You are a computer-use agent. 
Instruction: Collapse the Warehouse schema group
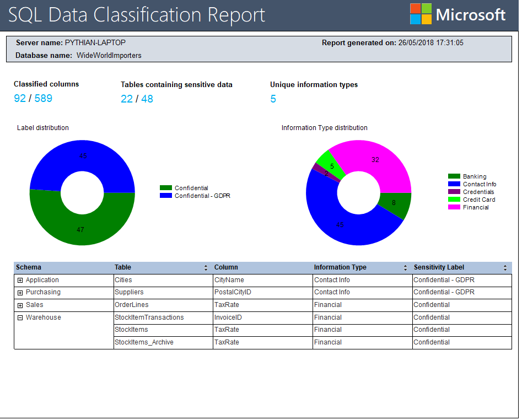(x=20, y=317)
